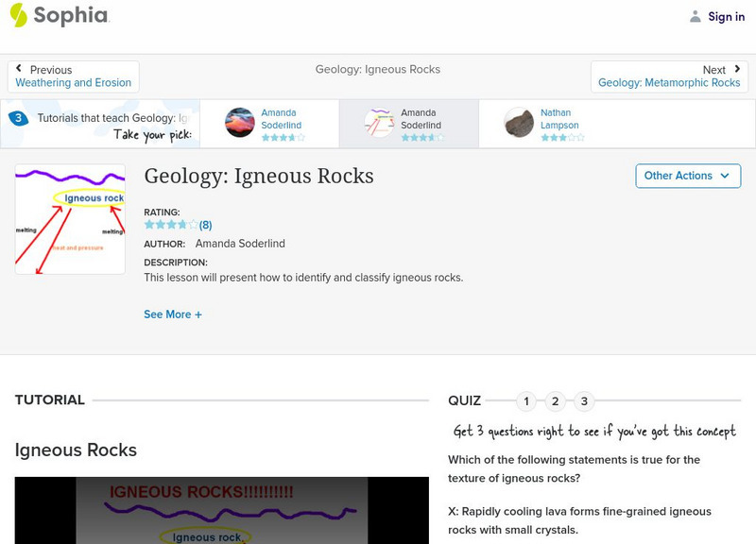Click a star under the first Amanda Soderlind tutorial

(x=272, y=138)
